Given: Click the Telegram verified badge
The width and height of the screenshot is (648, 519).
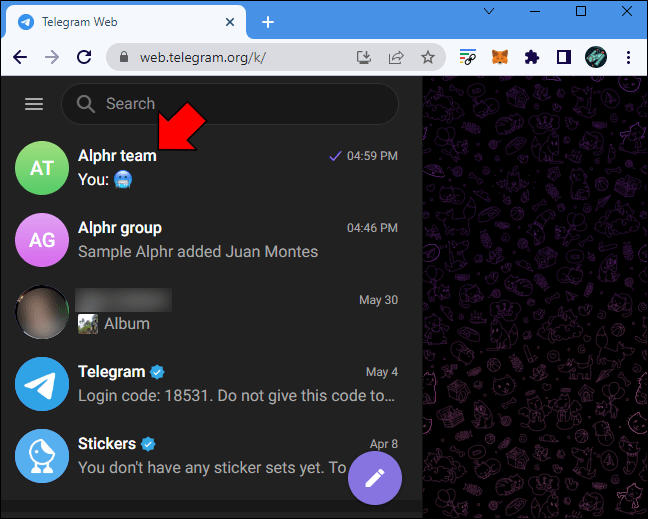Looking at the screenshot, I should 157,372.
